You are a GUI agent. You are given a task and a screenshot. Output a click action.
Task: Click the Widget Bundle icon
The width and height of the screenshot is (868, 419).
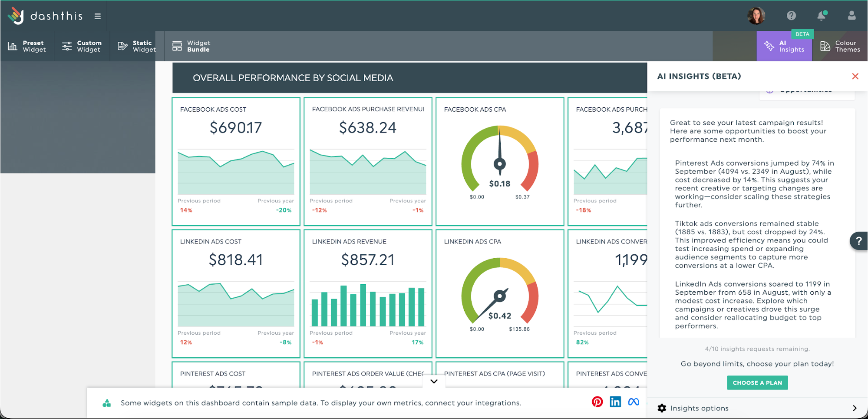tap(177, 45)
